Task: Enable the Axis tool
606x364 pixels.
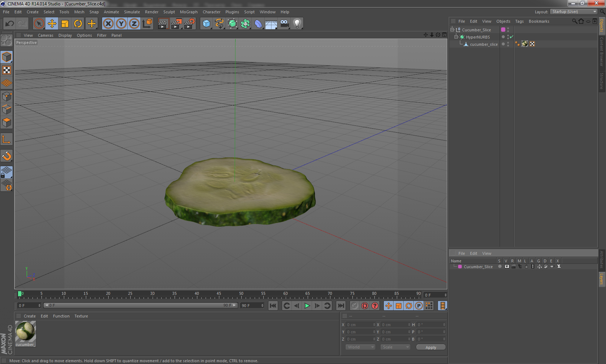Action: 7,139
